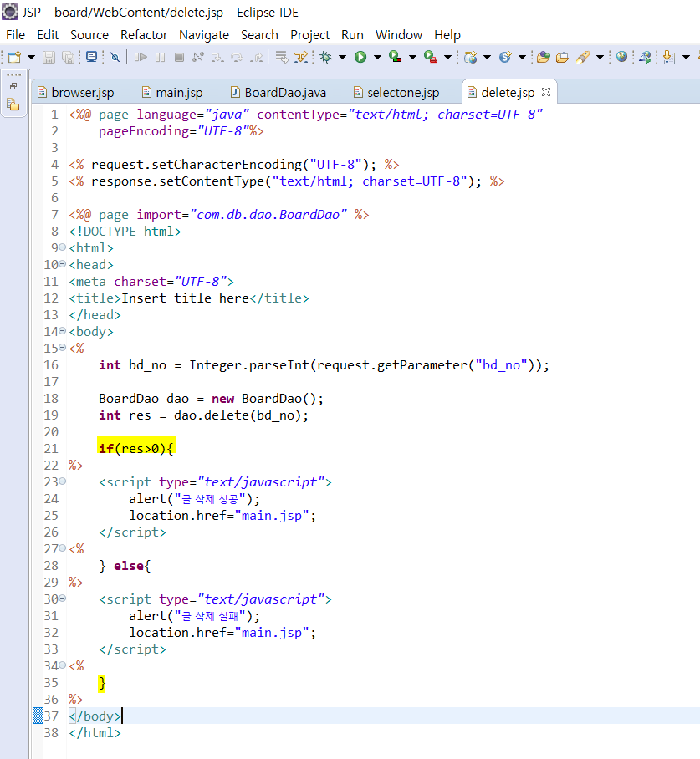Open the Window menu
Image resolution: width=700 pixels, height=759 pixels.
coord(399,35)
